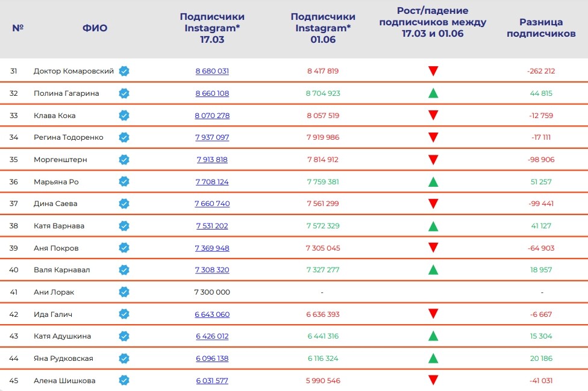The height and width of the screenshot is (391, 588).
Task: Click green up arrow for Яна Рудковская
Action: coord(433,358)
